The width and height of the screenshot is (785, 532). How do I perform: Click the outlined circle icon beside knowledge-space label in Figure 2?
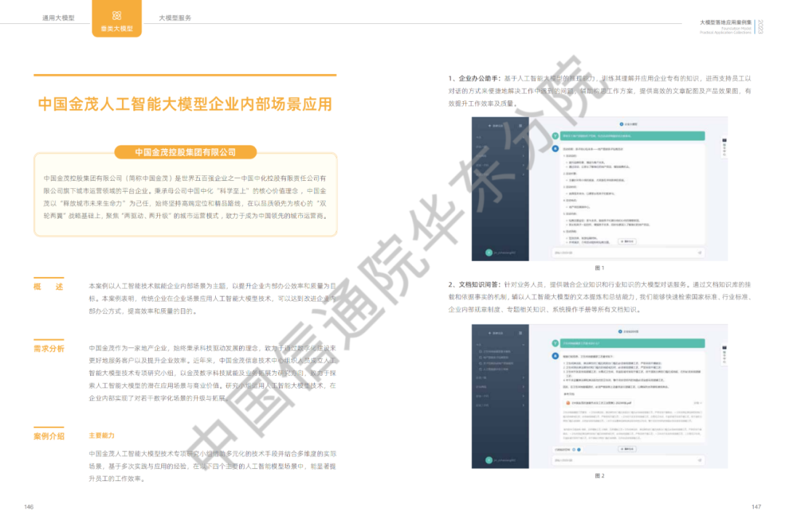[573, 449]
